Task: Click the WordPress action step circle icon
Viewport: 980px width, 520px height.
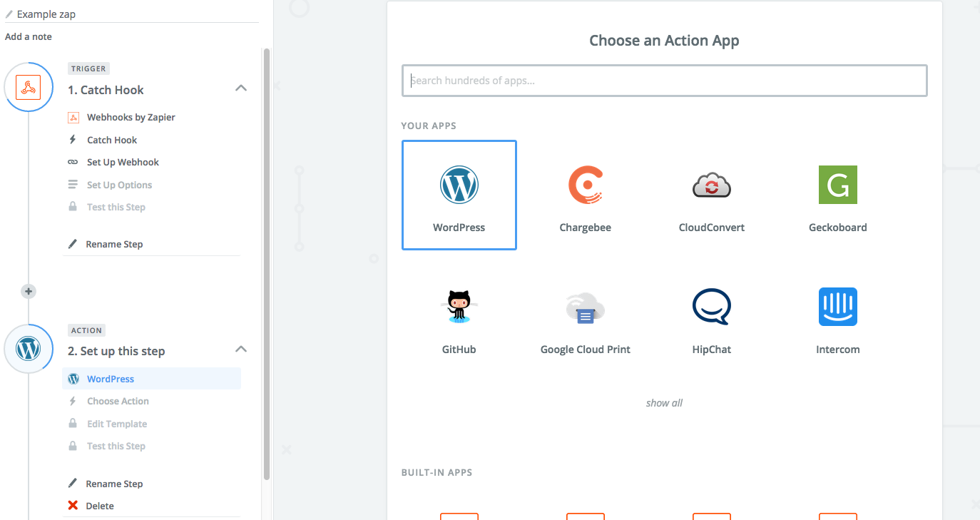Action: [x=29, y=349]
